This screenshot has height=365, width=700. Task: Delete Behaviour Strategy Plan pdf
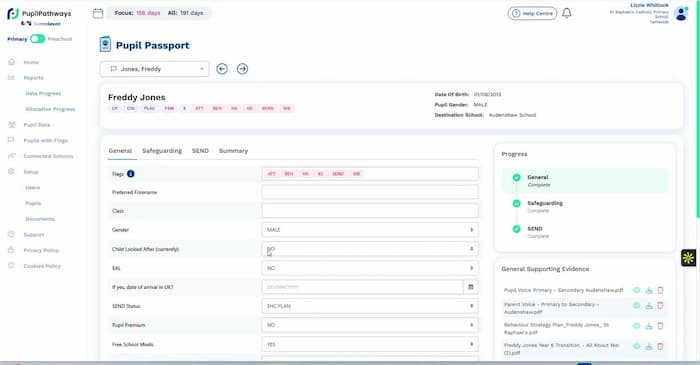point(660,326)
